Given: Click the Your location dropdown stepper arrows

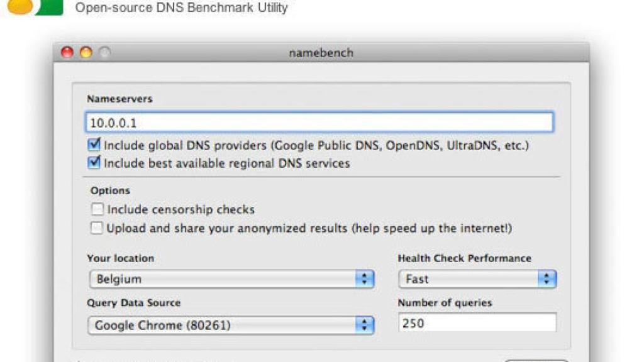Looking at the screenshot, I should [365, 278].
